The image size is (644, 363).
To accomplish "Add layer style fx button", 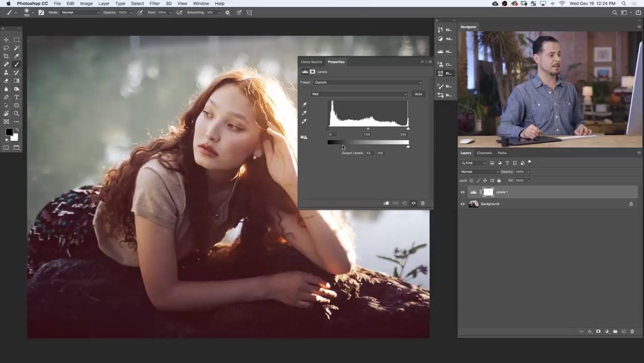I will (590, 331).
